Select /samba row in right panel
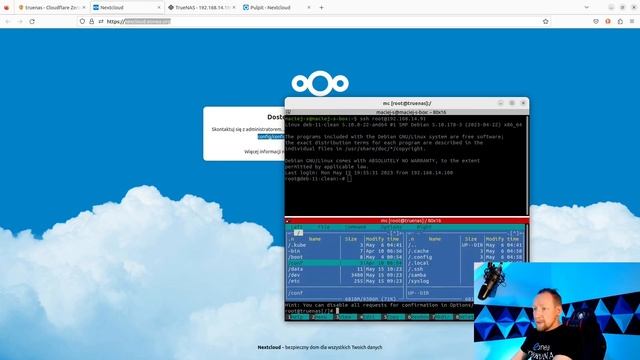 click(x=441, y=275)
